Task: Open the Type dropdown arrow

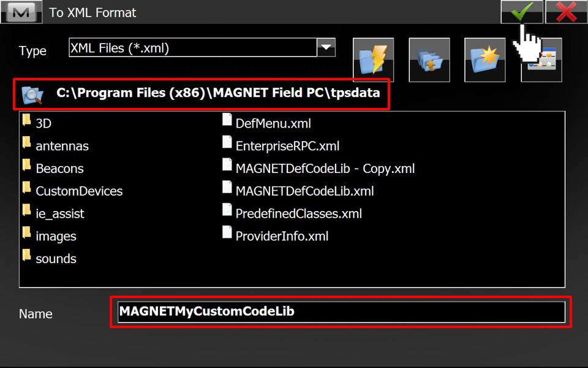Action: point(326,47)
